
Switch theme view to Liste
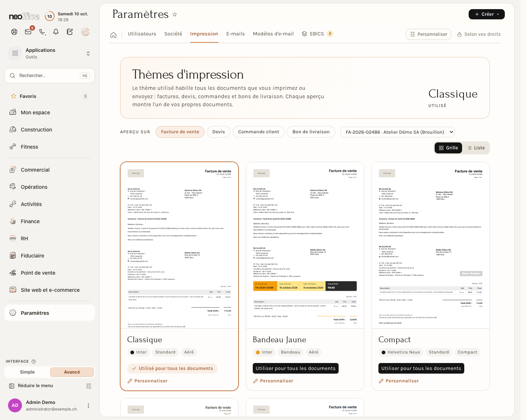coord(476,148)
